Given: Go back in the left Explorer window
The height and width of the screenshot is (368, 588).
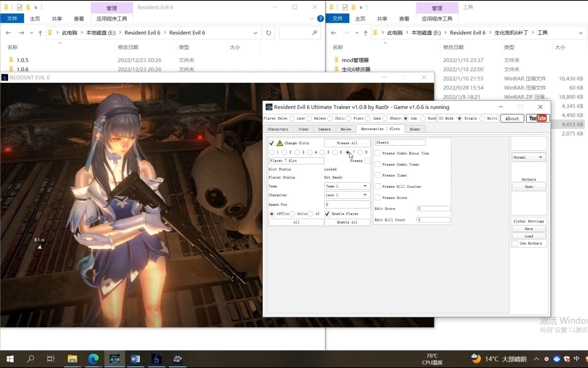Looking at the screenshot, I should tap(9, 33).
